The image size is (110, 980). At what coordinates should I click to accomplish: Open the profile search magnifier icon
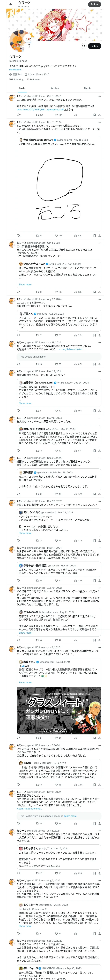click(83, 46)
